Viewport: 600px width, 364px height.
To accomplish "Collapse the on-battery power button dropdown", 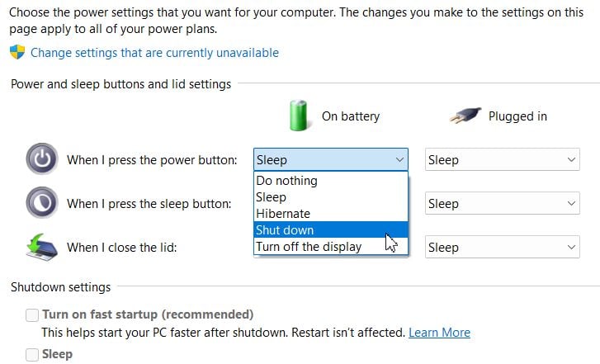I will coord(331,159).
